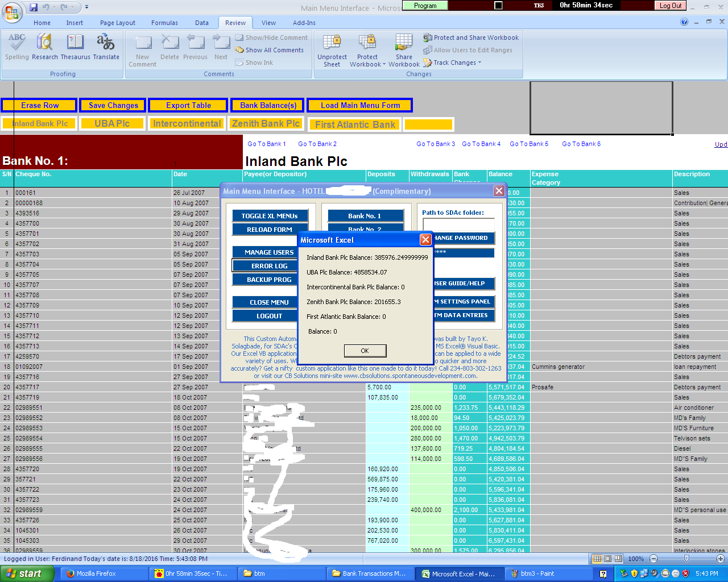Click Load Main Menu Form button
The width and height of the screenshot is (728, 582).
click(360, 105)
